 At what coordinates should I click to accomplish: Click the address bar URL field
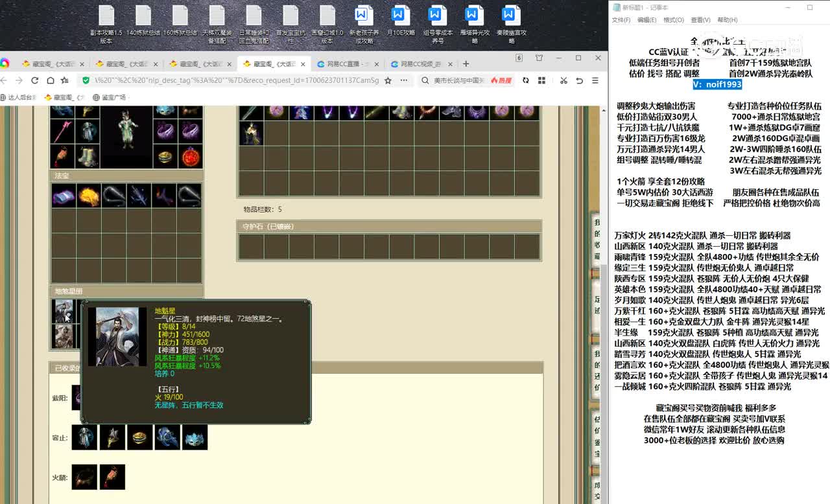pyautogui.click(x=237, y=80)
